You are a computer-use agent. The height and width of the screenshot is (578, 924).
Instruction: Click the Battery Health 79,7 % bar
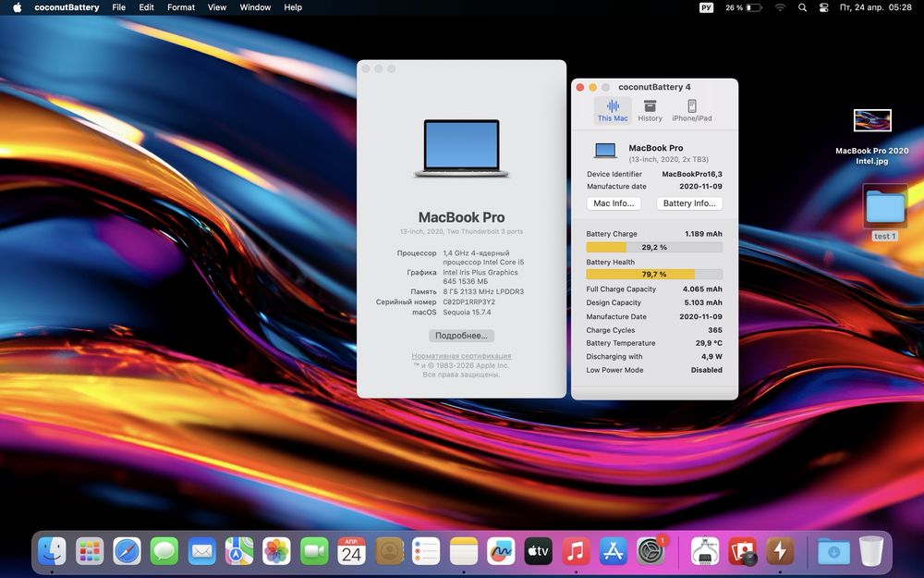[x=654, y=275]
